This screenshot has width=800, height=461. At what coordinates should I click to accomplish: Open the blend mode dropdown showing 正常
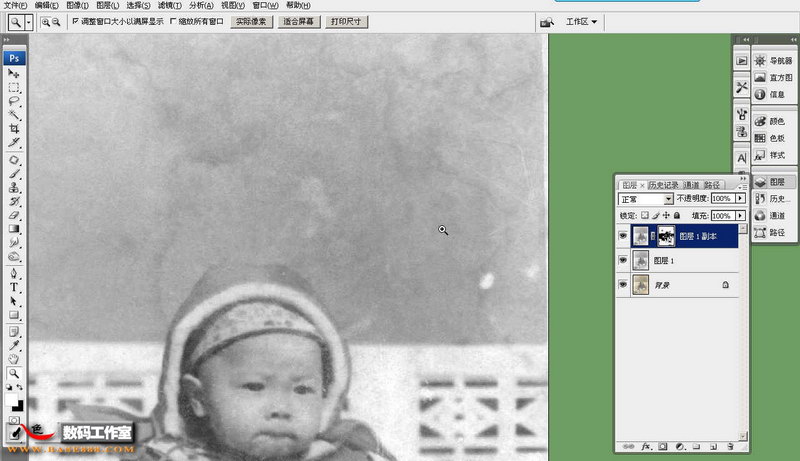tap(646, 199)
